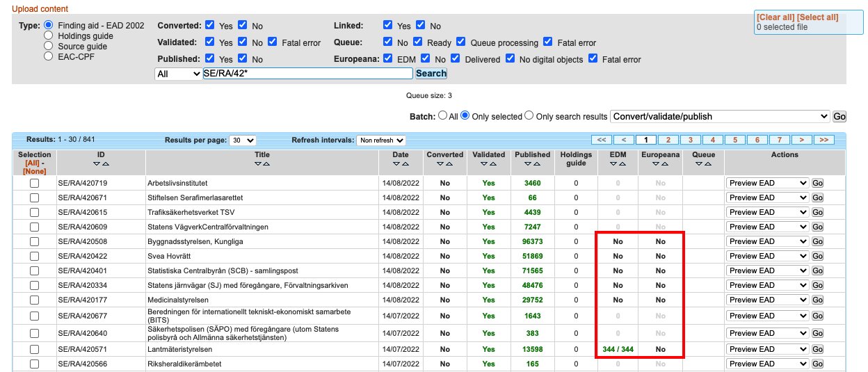Open the Upload content link
868x372 pixels.
[x=40, y=9]
